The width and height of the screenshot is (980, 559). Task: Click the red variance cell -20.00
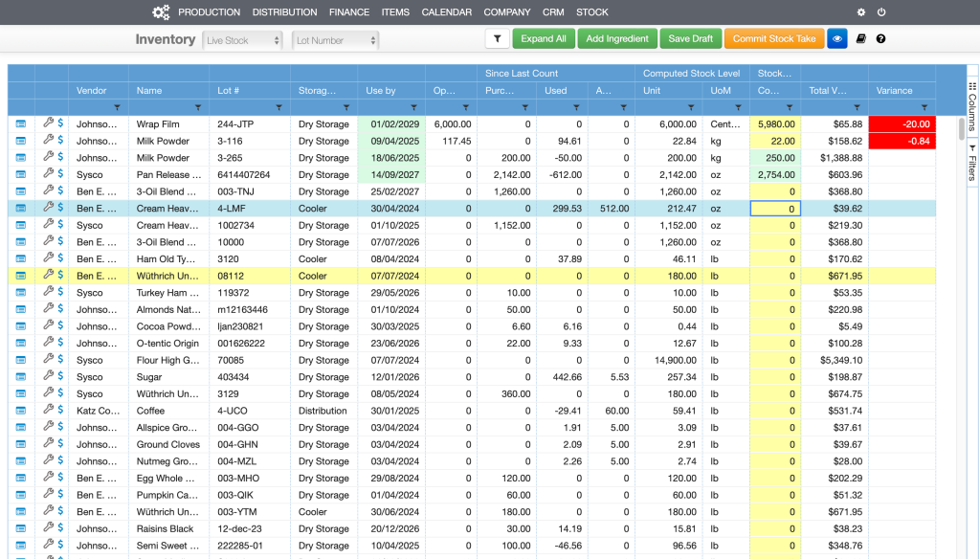(x=902, y=123)
